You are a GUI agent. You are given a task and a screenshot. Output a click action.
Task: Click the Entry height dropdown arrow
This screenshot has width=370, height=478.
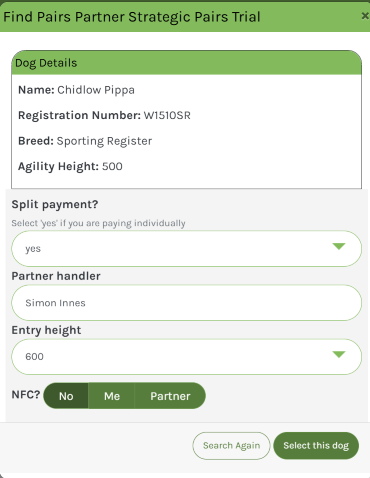coord(339,354)
